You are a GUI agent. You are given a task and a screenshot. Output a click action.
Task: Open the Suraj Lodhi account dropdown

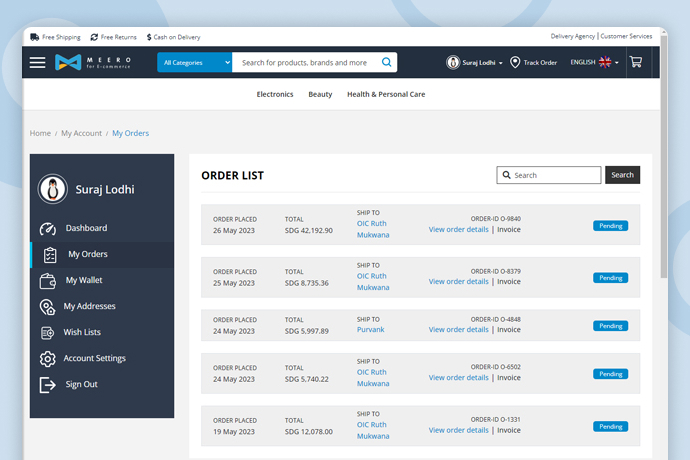(475, 62)
